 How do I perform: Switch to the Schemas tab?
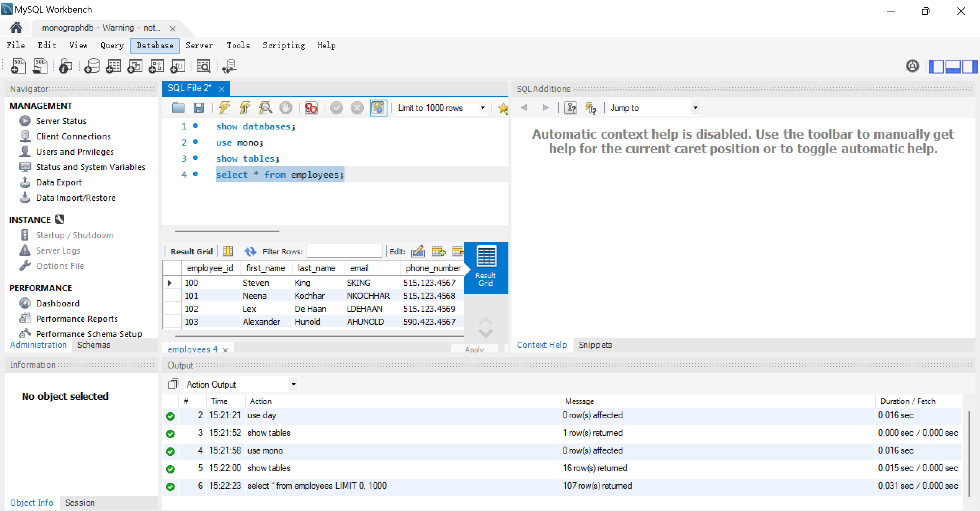(94, 345)
